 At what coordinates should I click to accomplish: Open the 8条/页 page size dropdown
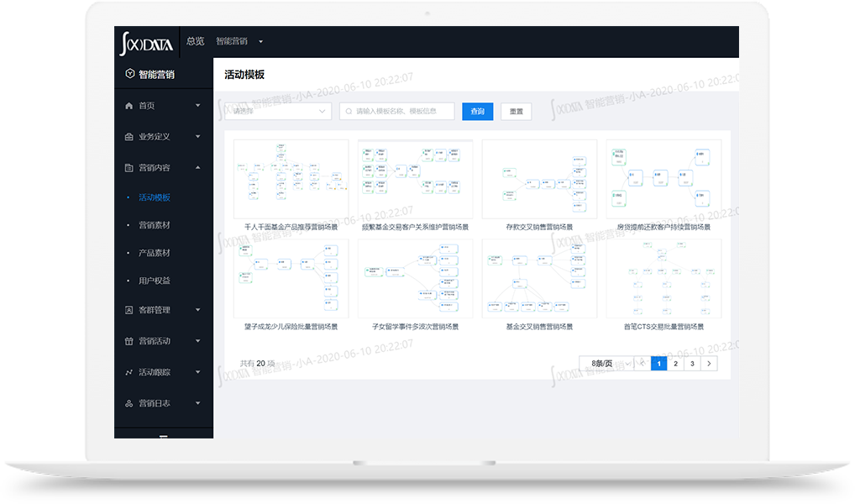(x=606, y=364)
